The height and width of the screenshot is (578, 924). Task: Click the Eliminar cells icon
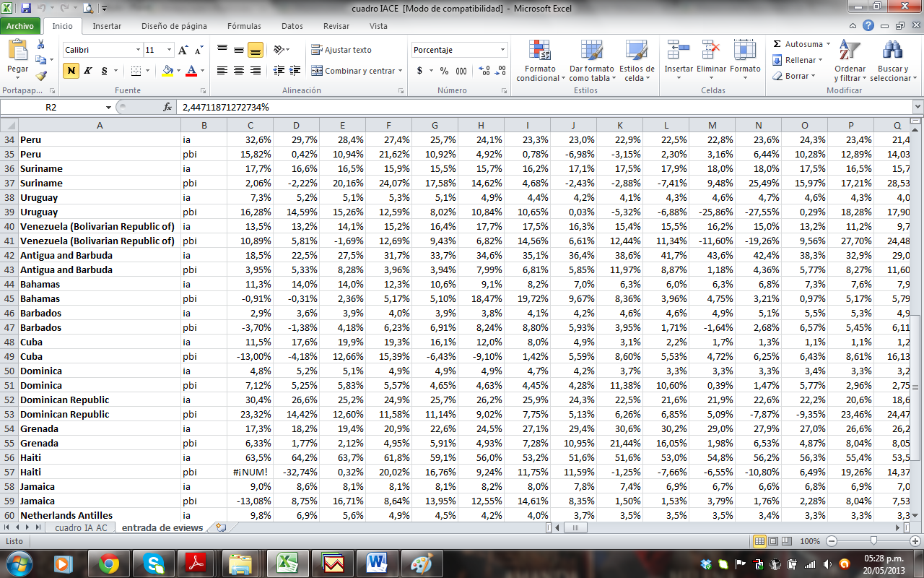pos(712,51)
